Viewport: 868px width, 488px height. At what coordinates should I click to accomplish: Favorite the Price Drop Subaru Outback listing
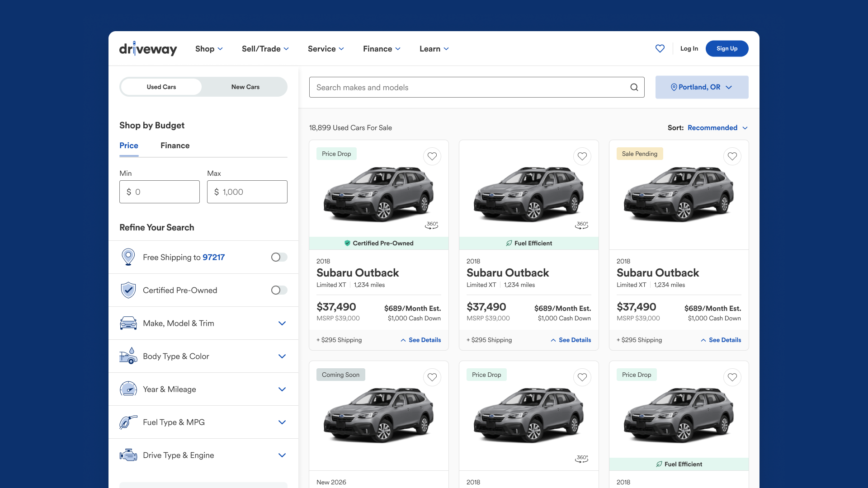click(432, 156)
